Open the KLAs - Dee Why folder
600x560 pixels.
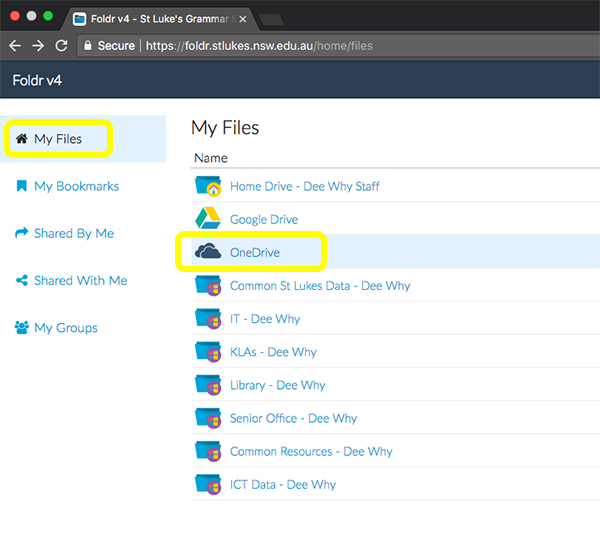click(273, 352)
